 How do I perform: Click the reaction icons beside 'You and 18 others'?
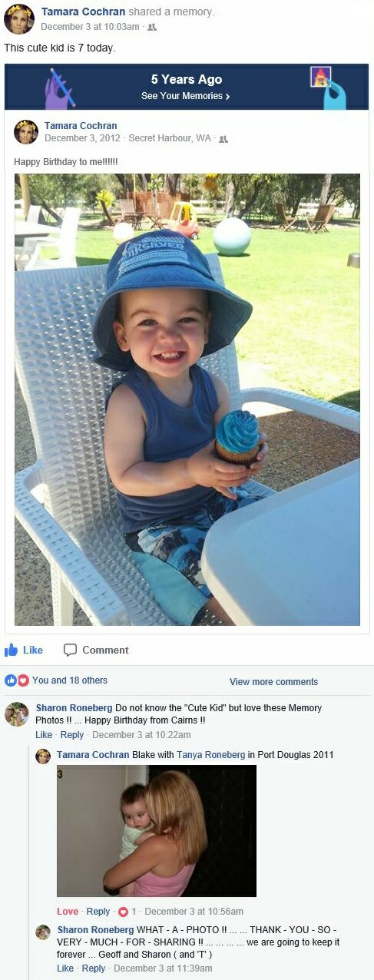pos(17,680)
